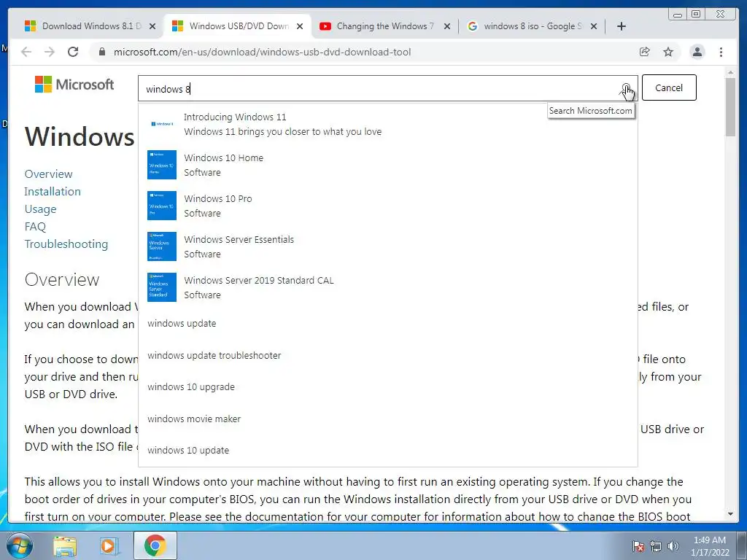This screenshot has width=747, height=560.
Task: Click the Windows Server Essentials thumbnail
Action: point(162,246)
